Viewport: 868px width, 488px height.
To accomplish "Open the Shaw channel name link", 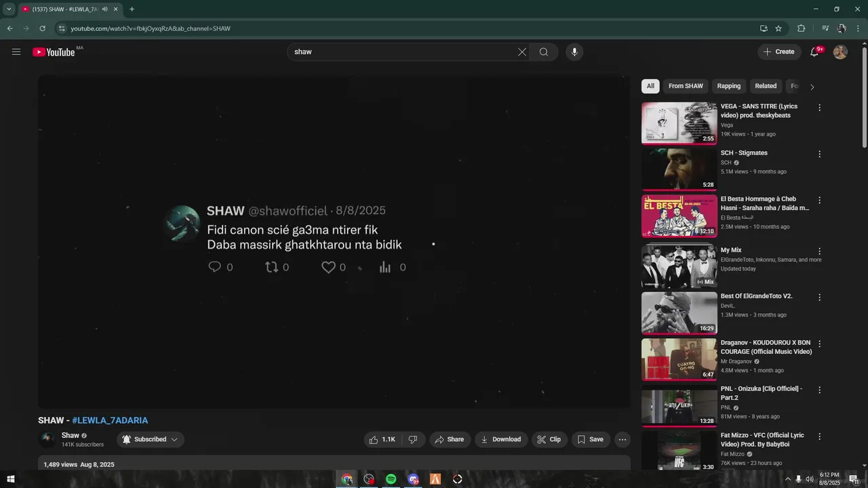I will [71, 435].
